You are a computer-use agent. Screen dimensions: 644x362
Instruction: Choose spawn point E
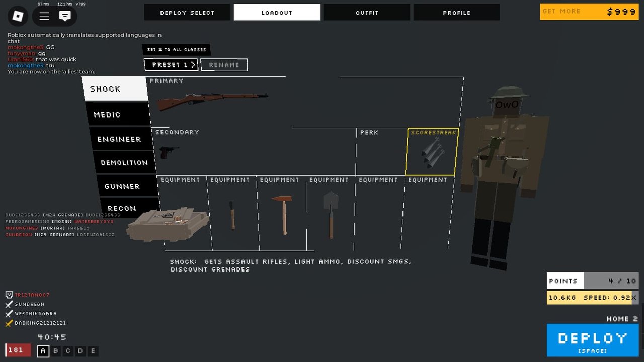pyautogui.click(x=93, y=351)
